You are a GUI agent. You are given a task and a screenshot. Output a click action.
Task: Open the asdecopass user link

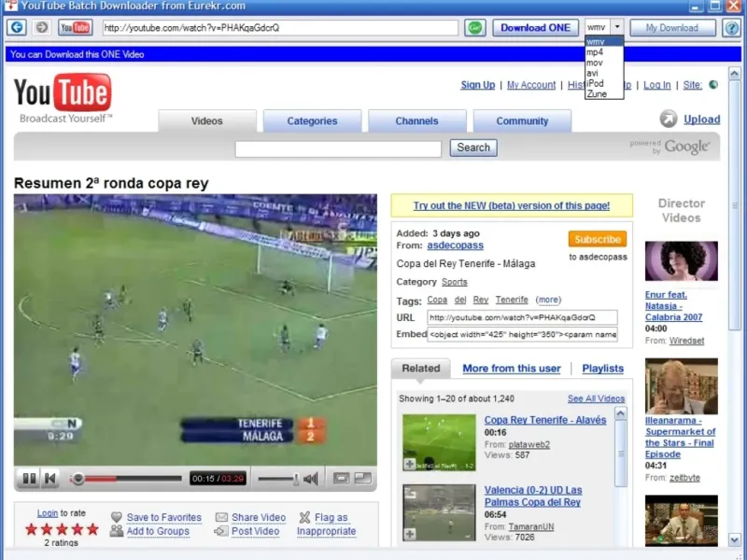point(455,245)
